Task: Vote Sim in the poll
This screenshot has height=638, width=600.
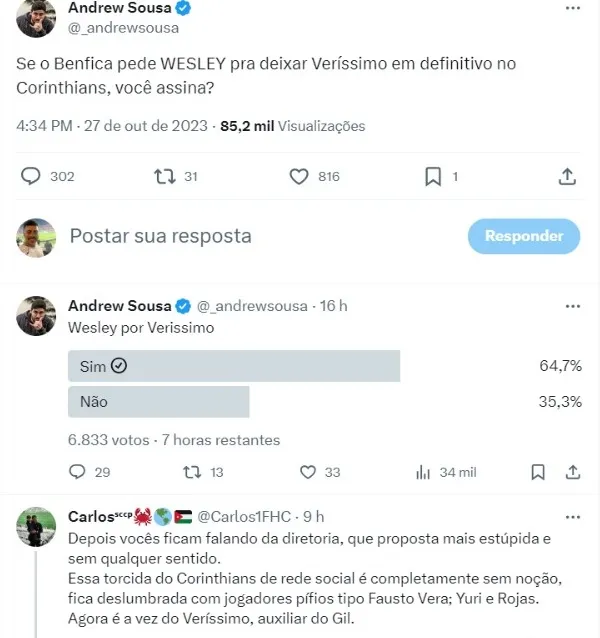Action: (233, 366)
